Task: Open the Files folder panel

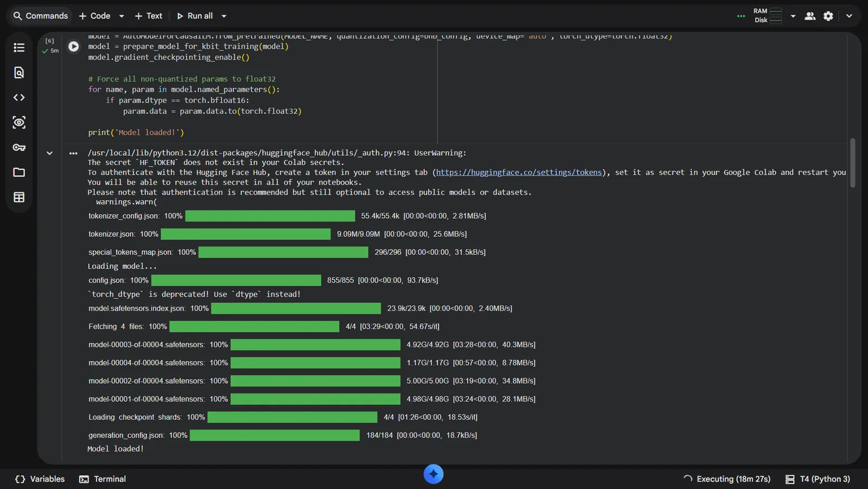Action: (x=19, y=173)
